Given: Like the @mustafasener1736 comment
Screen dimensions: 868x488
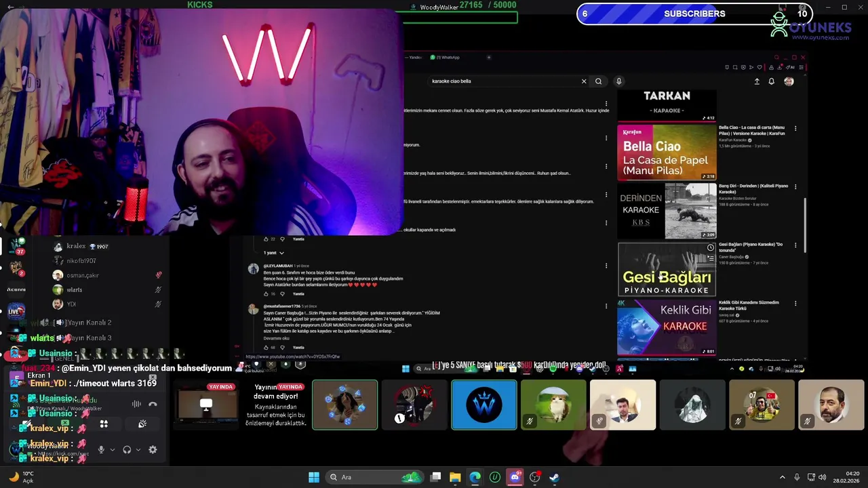Looking at the screenshot, I should (x=267, y=347).
